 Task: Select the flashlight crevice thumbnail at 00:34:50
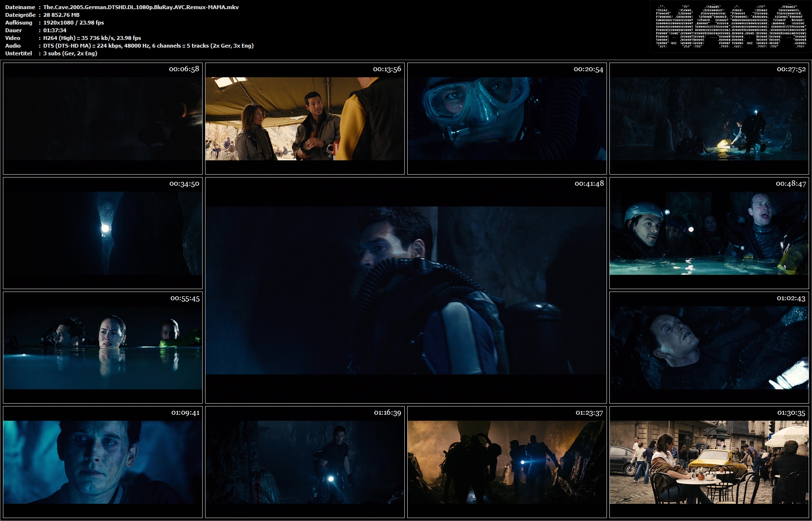[x=103, y=233]
